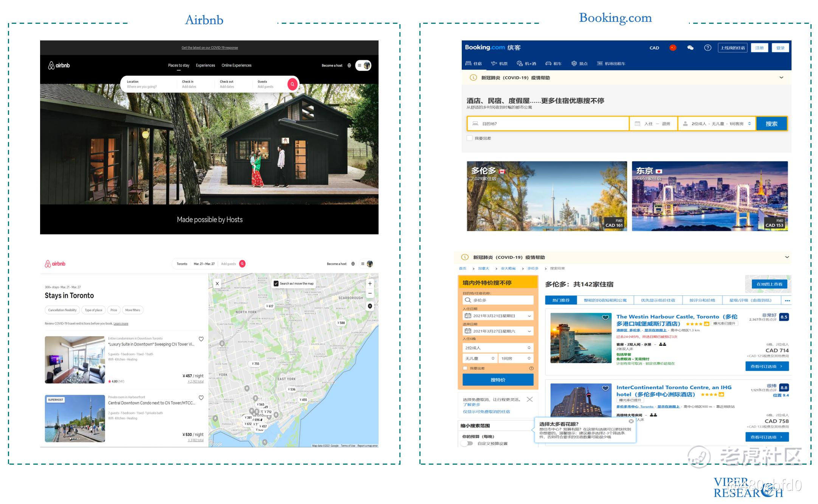Zoom in on the Airbnb map

pyautogui.click(x=370, y=283)
